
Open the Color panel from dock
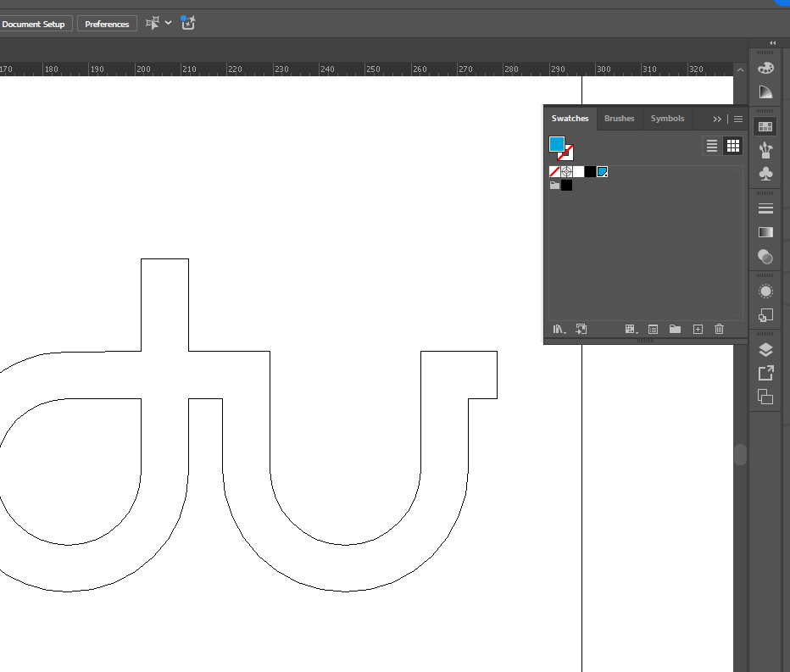(765, 68)
